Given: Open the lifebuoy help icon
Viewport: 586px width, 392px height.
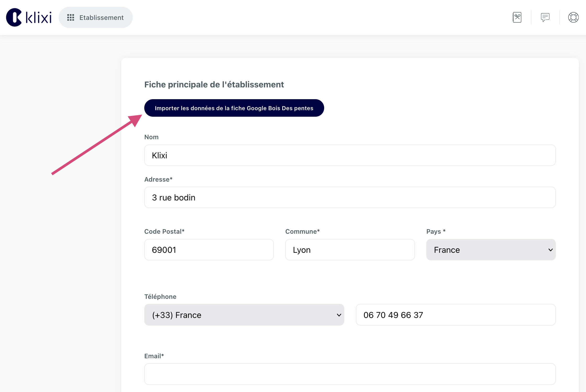Looking at the screenshot, I should tap(573, 18).
